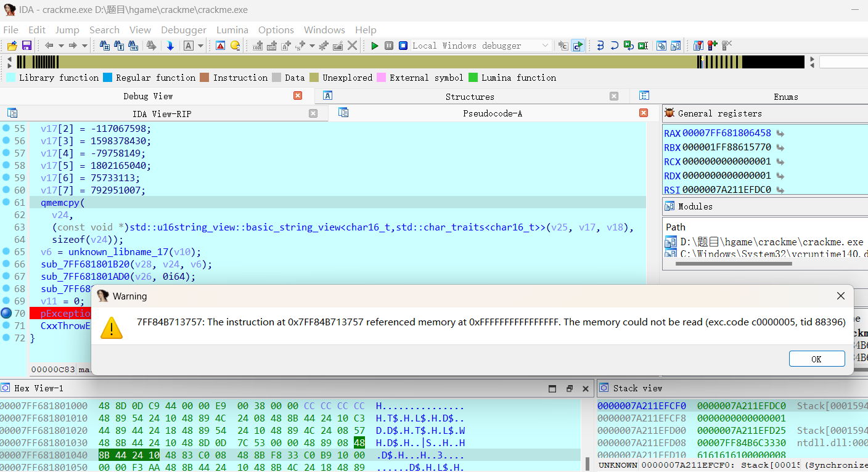This screenshot has width=868, height=472.
Task: Close the Structures tab
Action: click(x=614, y=96)
